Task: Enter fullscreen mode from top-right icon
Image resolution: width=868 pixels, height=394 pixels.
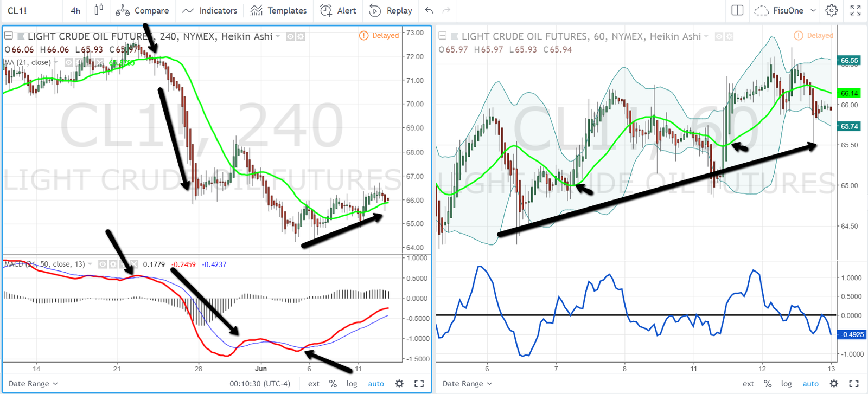Action: tap(856, 10)
